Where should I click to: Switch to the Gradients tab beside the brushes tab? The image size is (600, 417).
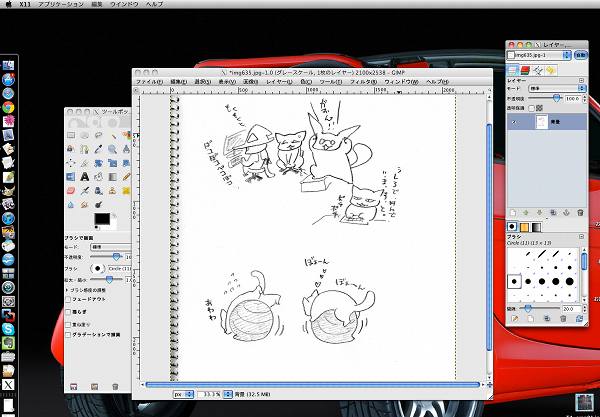coord(536,227)
